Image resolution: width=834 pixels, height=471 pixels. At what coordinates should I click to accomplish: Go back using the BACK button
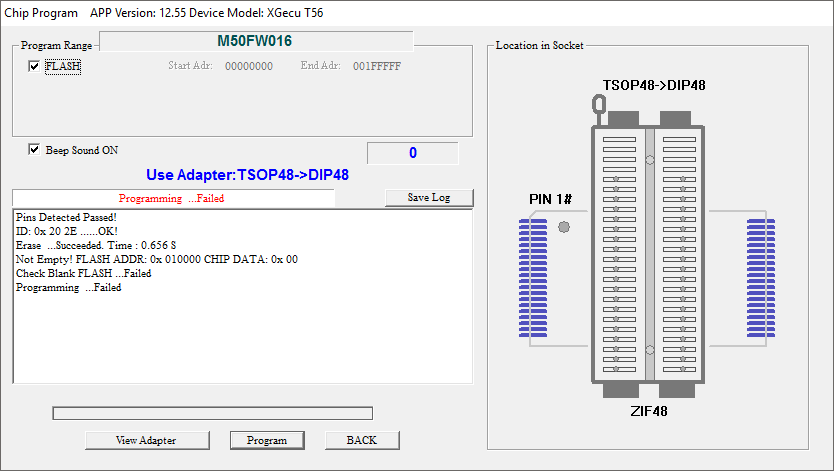[362, 440]
